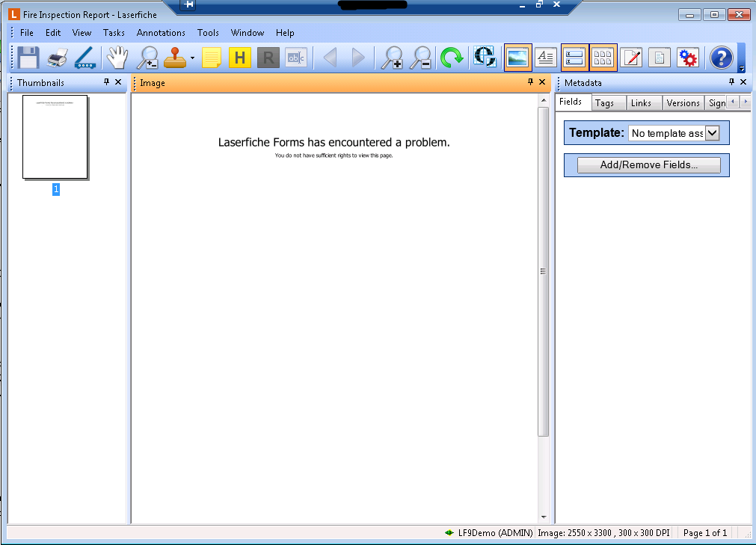This screenshot has height=545, width=756.
Task: Open Options with the gears icon
Action: coord(688,58)
